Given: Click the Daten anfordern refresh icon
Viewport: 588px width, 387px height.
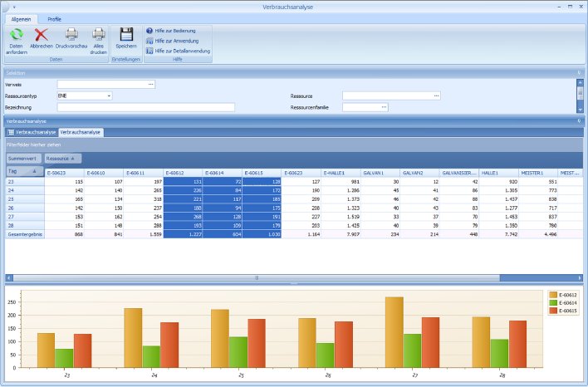Looking at the screenshot, I should [x=16, y=34].
